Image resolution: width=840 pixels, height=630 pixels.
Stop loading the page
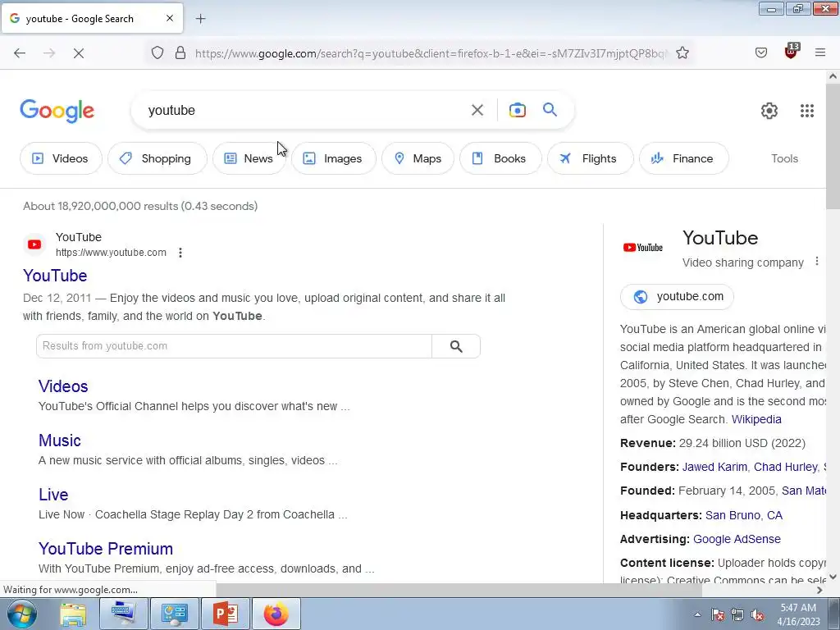pyautogui.click(x=78, y=52)
